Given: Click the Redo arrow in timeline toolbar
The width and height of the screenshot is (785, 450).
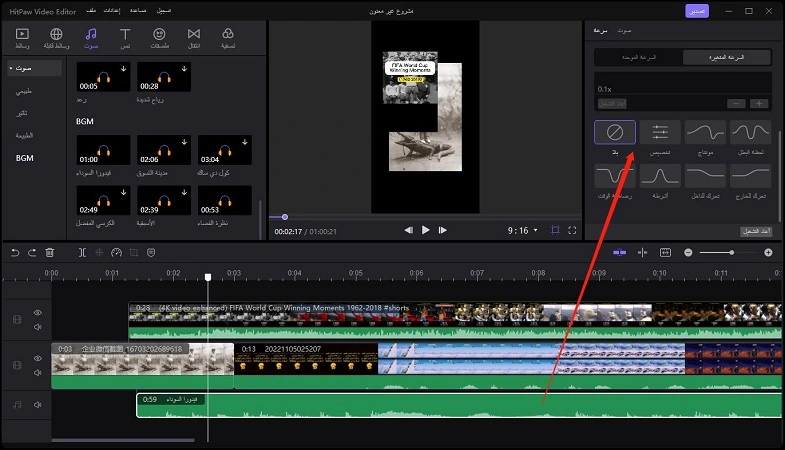Looking at the screenshot, I should point(32,253).
